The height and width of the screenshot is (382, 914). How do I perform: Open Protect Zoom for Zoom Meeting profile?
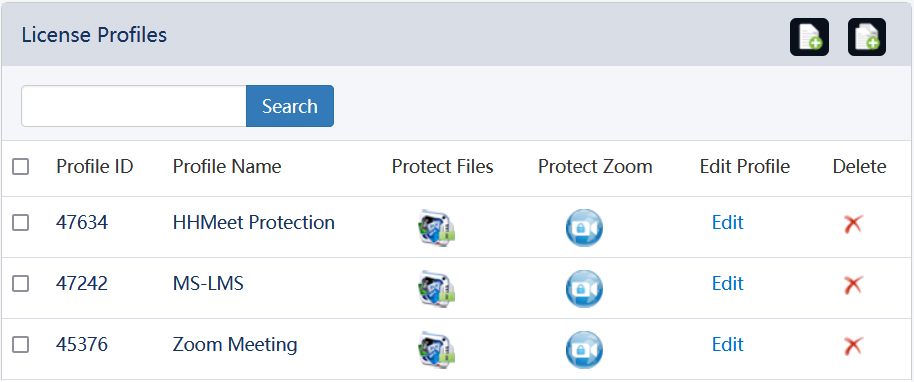584,349
